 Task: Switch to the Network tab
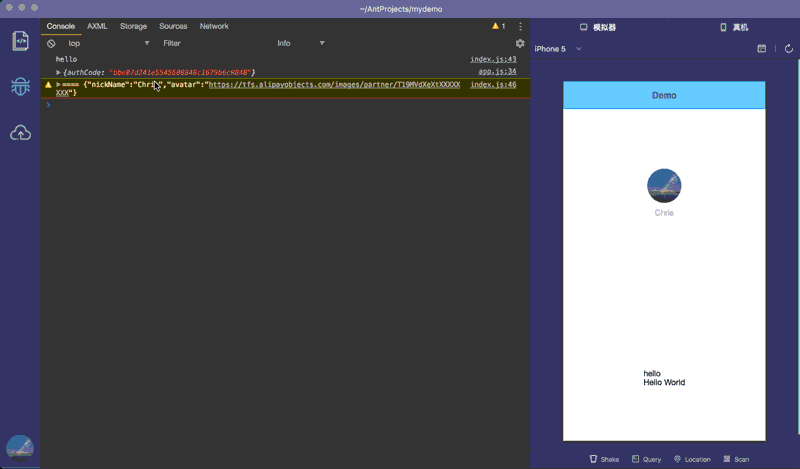[214, 26]
